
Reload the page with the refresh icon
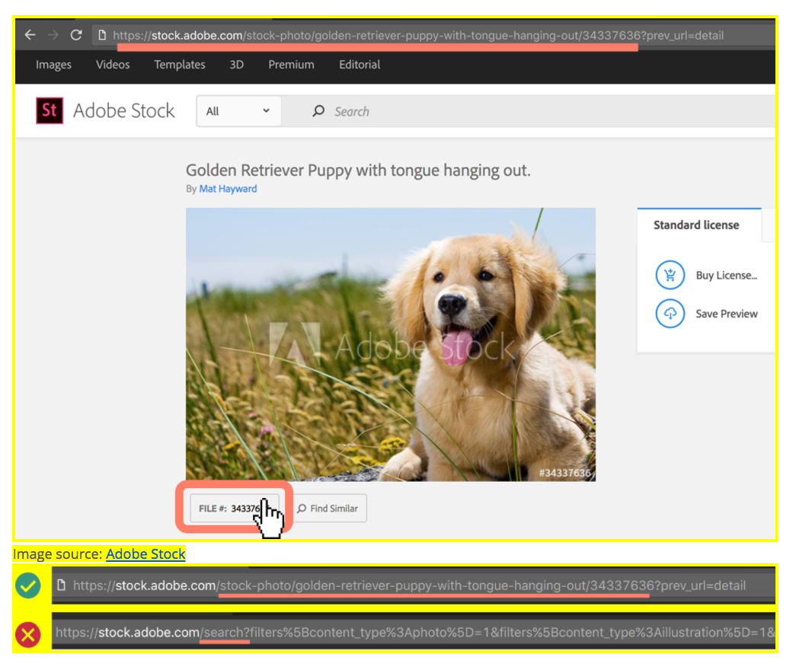pos(75,35)
